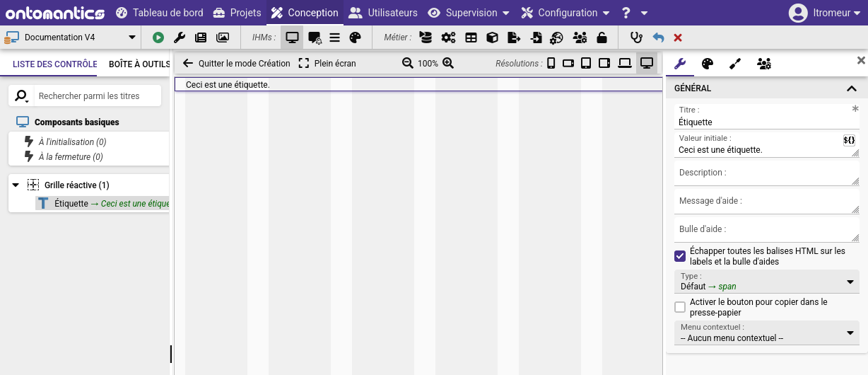The height and width of the screenshot is (375, 868).
Task: Select the IHMs desktop screen icon
Action: tap(292, 37)
